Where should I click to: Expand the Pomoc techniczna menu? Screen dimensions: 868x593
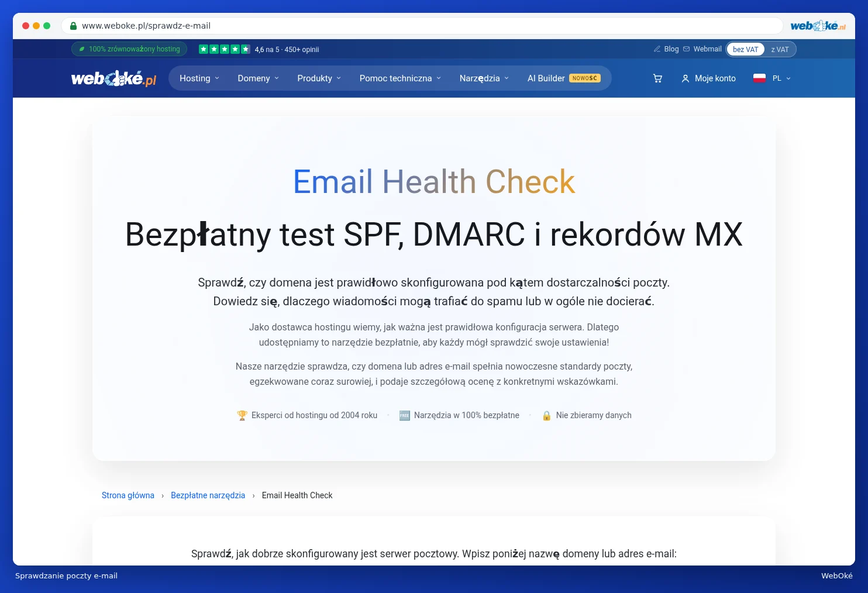[x=401, y=78]
